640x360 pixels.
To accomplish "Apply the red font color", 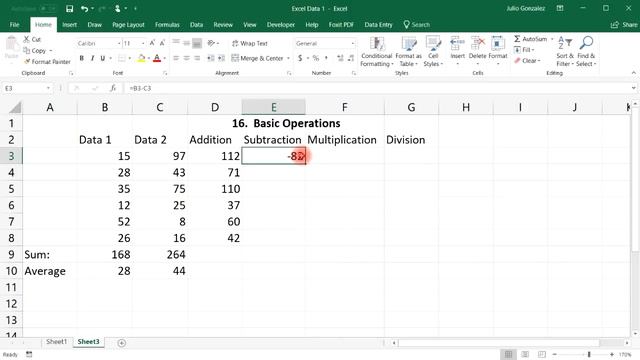I will [x=157, y=58].
